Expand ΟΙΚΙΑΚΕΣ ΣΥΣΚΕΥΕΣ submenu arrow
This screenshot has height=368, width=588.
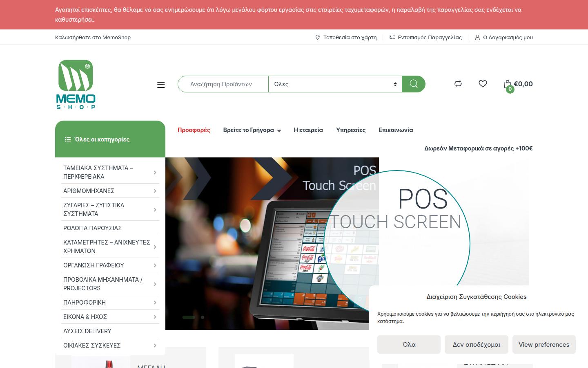coord(155,346)
